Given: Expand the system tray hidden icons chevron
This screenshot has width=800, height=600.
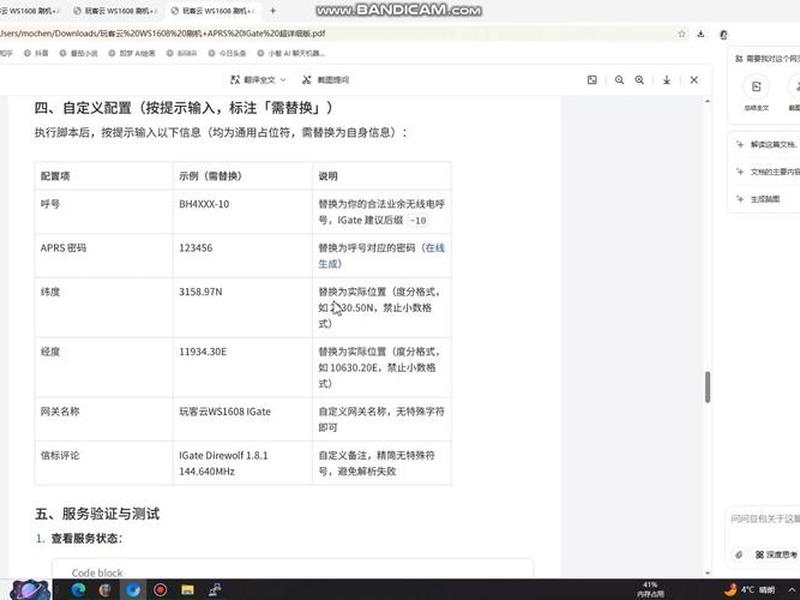Looking at the screenshot, I should (x=793, y=590).
